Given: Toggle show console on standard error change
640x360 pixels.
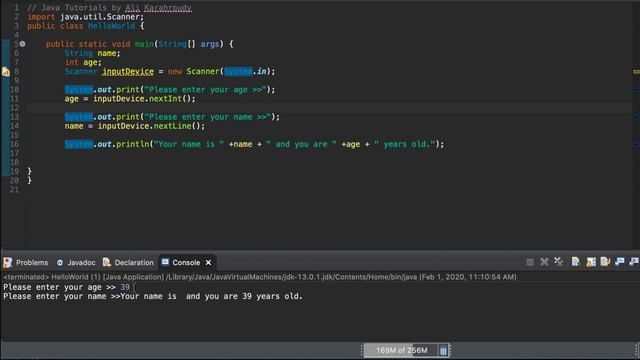Looking at the screenshot, I should pyautogui.click(x=633, y=262).
